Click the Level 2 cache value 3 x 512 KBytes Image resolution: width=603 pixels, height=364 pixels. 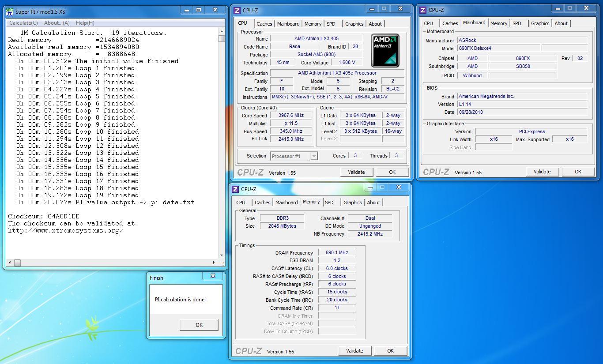(361, 131)
